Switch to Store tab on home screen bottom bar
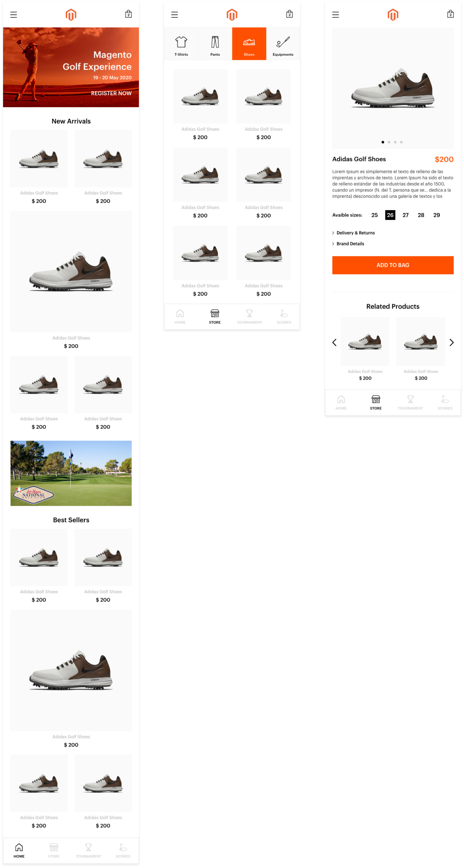The height and width of the screenshot is (868, 464). [54, 850]
